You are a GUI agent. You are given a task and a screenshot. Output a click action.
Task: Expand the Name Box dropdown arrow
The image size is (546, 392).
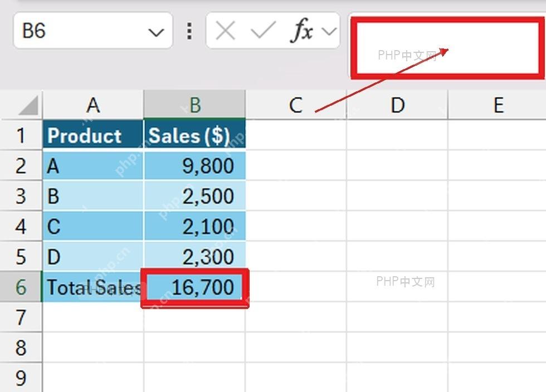pyautogui.click(x=156, y=32)
